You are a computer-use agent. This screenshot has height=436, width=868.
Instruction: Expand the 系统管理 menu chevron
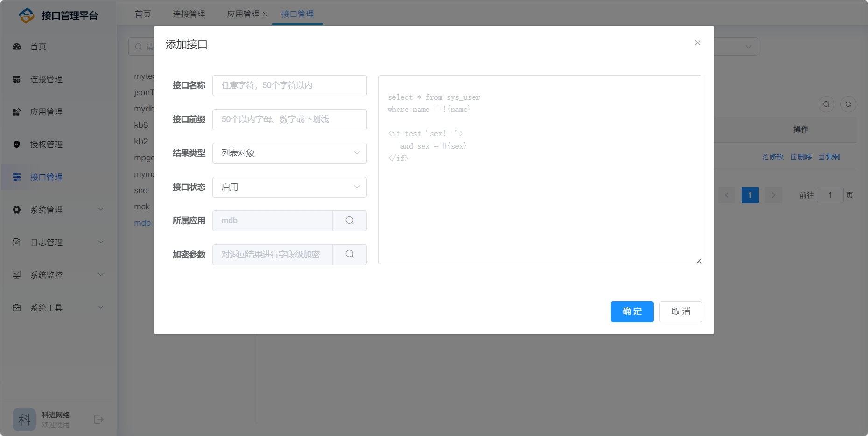(x=101, y=209)
